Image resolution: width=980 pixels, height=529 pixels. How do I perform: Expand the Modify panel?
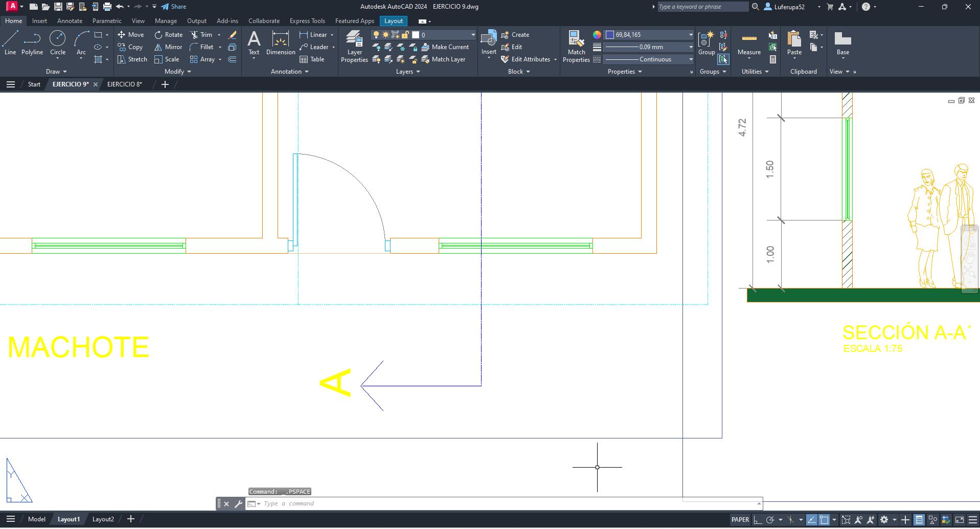point(177,72)
